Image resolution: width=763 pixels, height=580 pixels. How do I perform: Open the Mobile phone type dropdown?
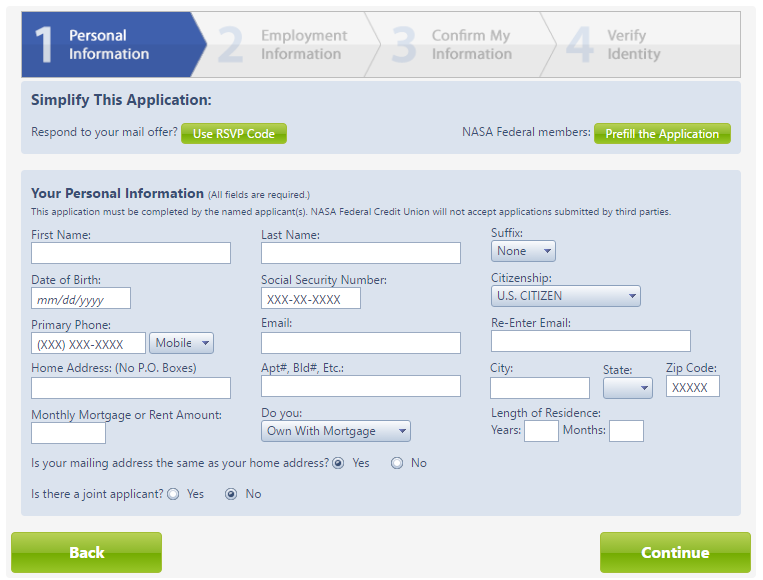point(182,343)
